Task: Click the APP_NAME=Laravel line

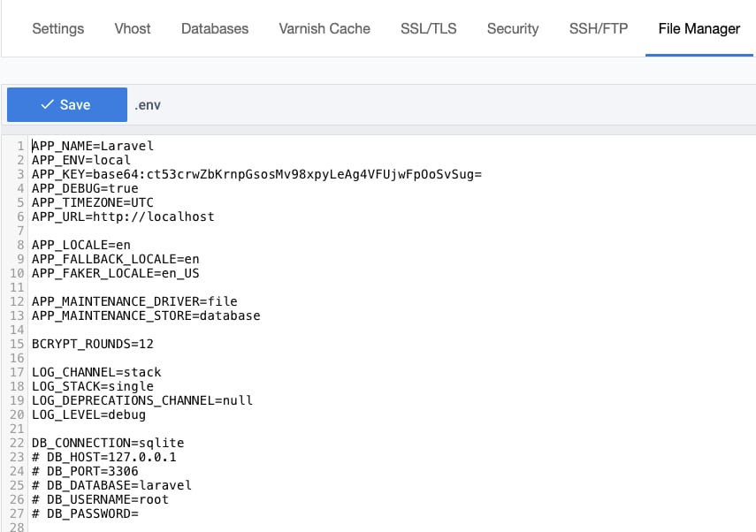Action: pos(93,146)
